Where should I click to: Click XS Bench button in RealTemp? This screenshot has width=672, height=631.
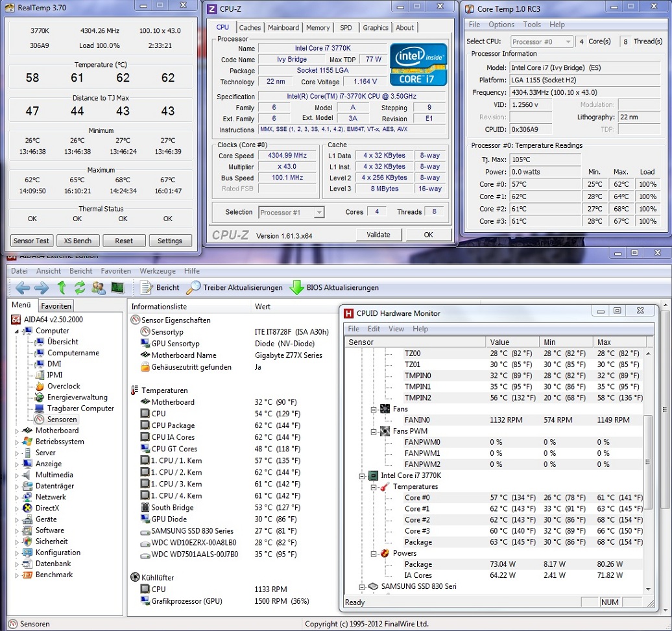[x=78, y=241]
